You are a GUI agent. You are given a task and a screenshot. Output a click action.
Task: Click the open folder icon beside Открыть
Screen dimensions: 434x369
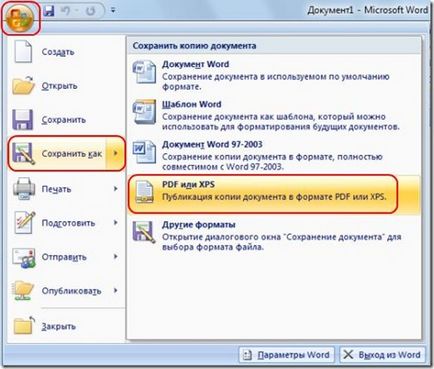point(23,85)
